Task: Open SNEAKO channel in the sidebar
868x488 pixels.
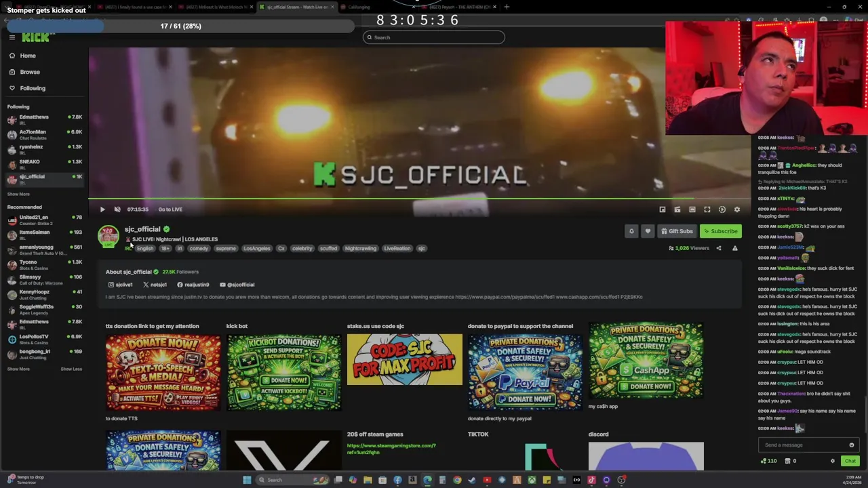Action: tap(44, 164)
